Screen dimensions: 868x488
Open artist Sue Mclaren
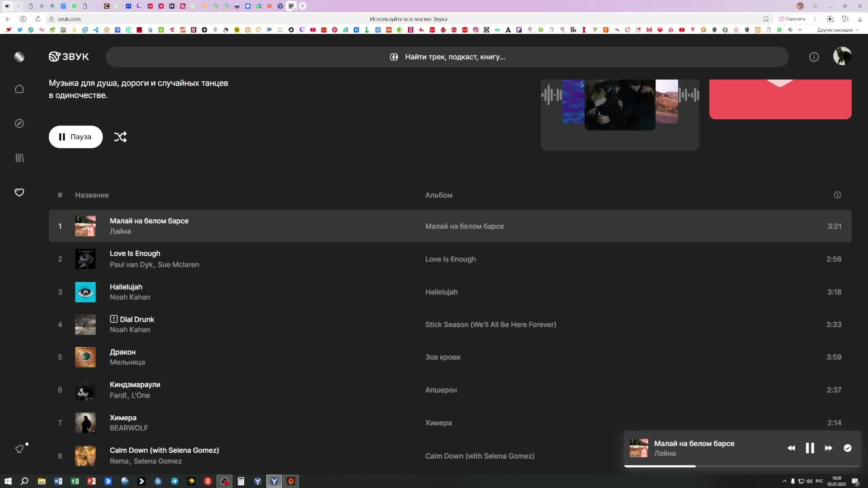pos(178,265)
